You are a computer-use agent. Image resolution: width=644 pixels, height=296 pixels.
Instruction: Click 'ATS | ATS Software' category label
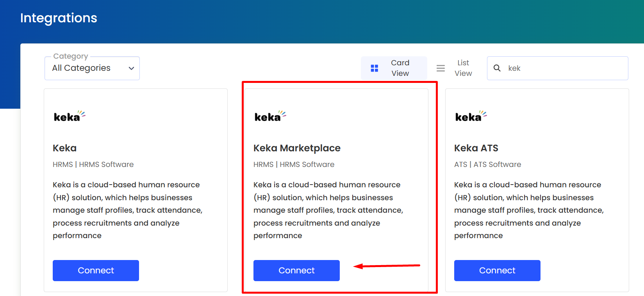(x=487, y=165)
